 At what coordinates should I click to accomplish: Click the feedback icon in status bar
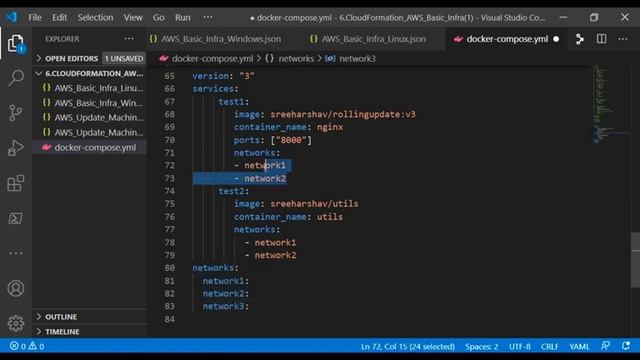point(605,346)
